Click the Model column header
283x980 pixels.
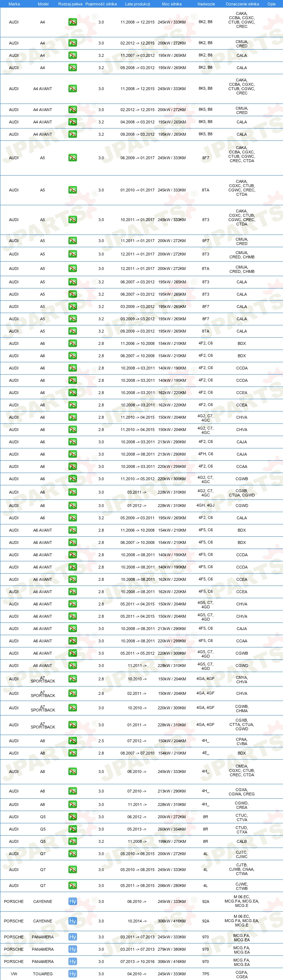coord(43,4)
